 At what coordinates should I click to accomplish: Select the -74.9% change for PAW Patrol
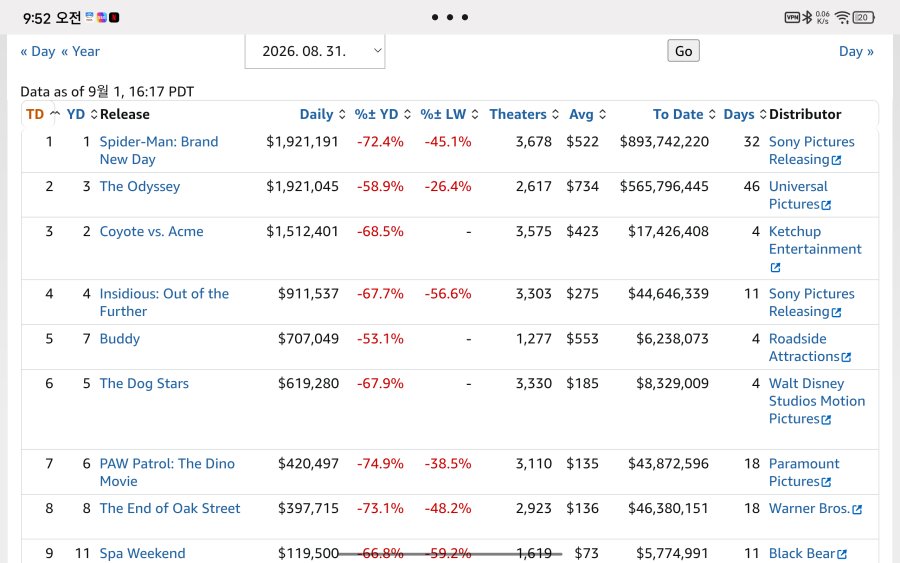380,464
